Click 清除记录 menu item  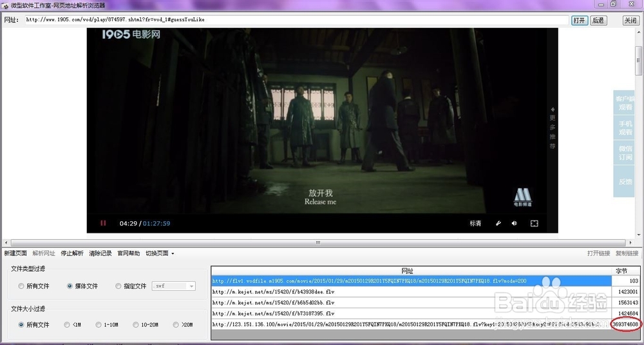pos(100,253)
